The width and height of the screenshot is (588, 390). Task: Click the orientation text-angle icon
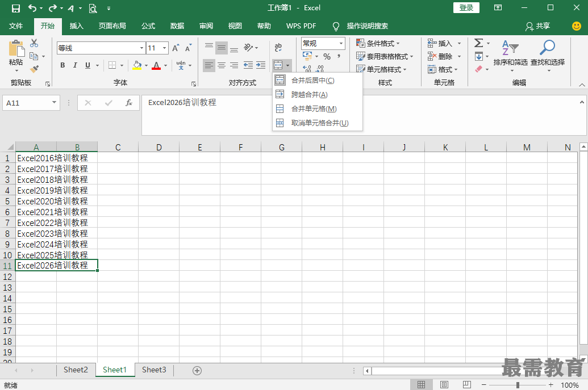point(248,48)
